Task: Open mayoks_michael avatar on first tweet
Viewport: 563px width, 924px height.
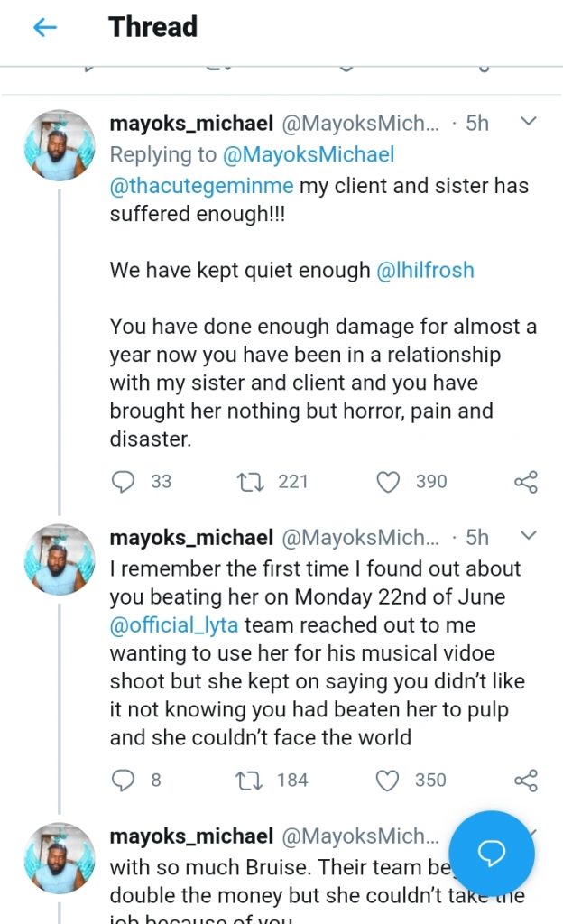Action: 59,146
